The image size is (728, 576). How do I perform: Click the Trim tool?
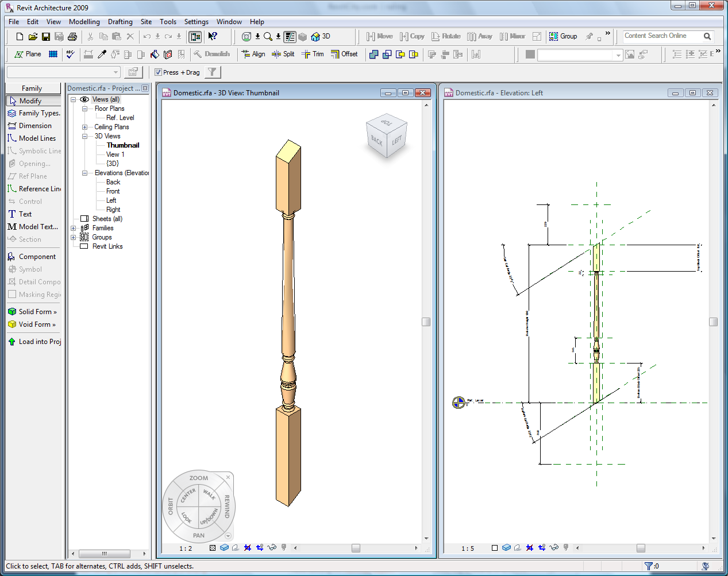[313, 54]
